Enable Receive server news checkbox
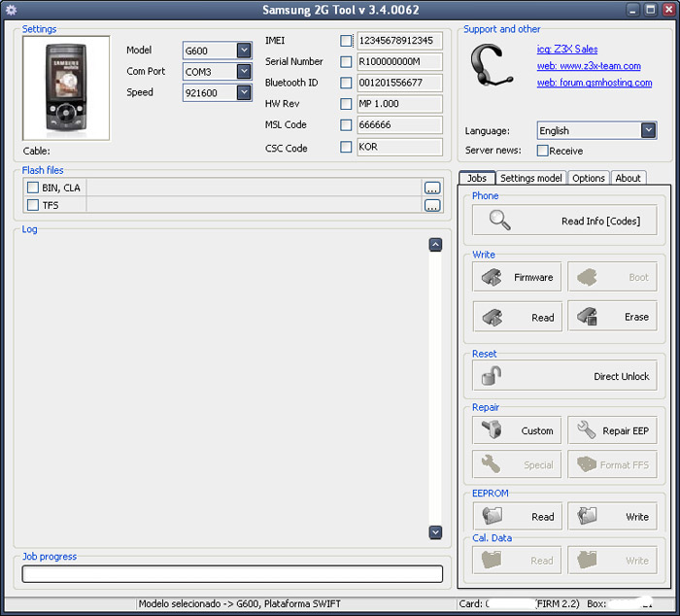Screen dimensions: 680x616 tap(542, 151)
